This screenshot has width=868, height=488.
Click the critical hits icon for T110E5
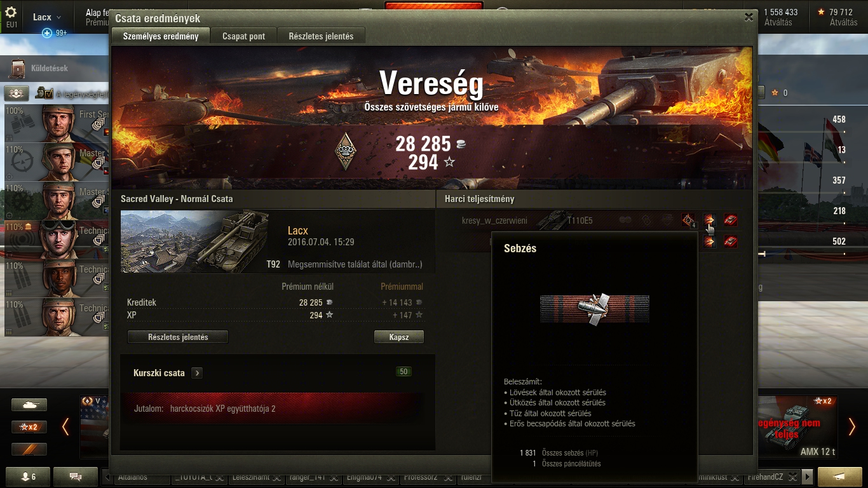coord(688,220)
